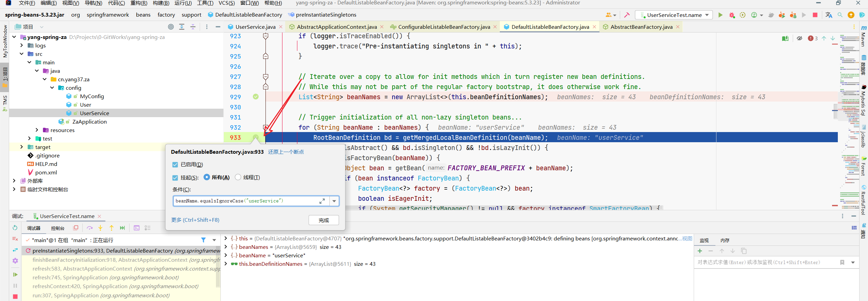The image size is (868, 301).
Task: Click the 还原上一个断点 link
Action: 286,152
